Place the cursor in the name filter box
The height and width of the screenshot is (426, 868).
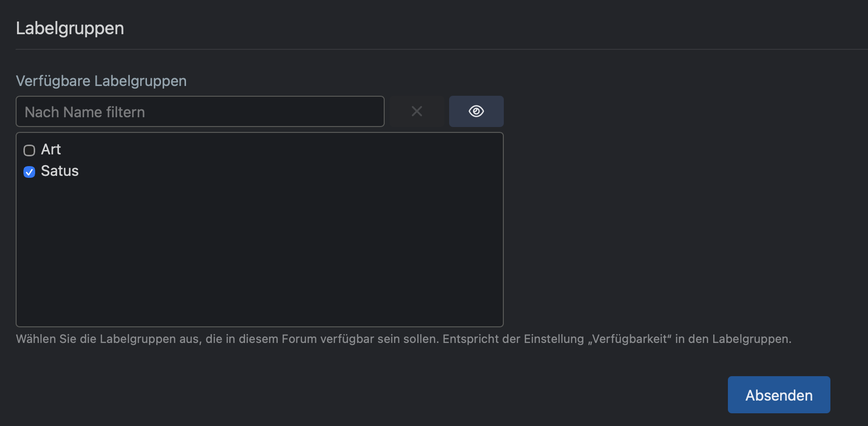pyautogui.click(x=200, y=111)
